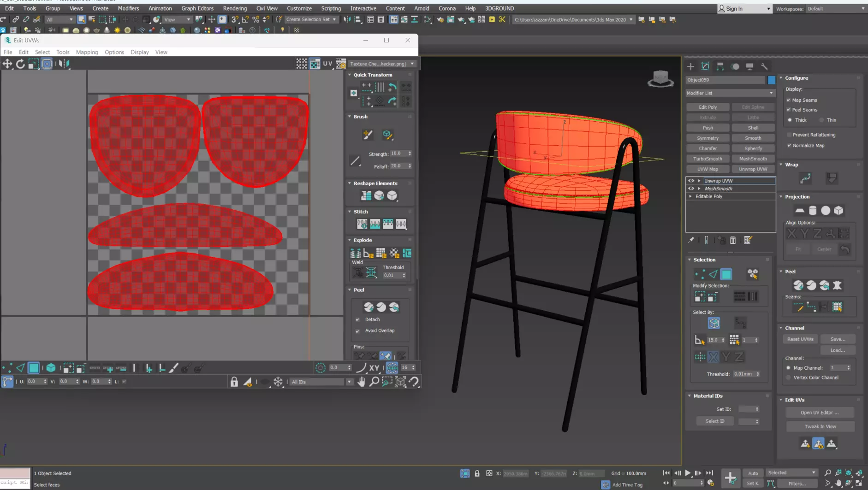Click the lock selection icon in UV editor
Viewport: 868px width, 490px height.
pos(234,382)
